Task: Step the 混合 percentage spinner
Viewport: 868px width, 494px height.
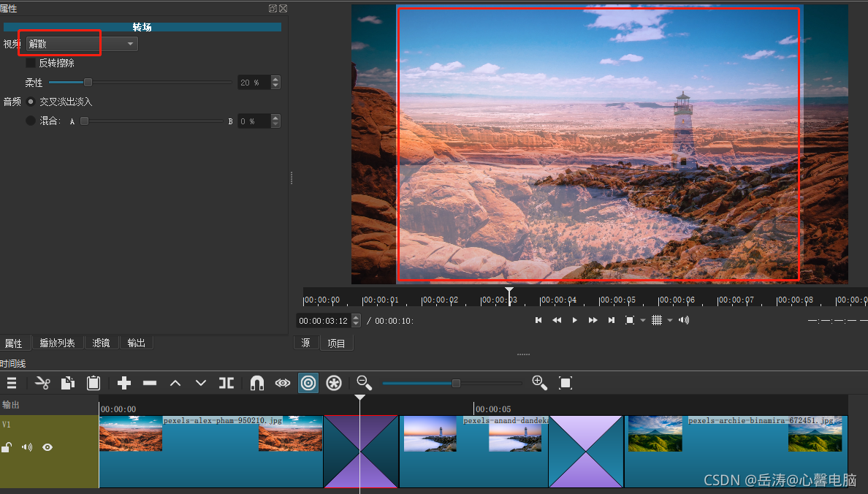Action: tap(275, 121)
